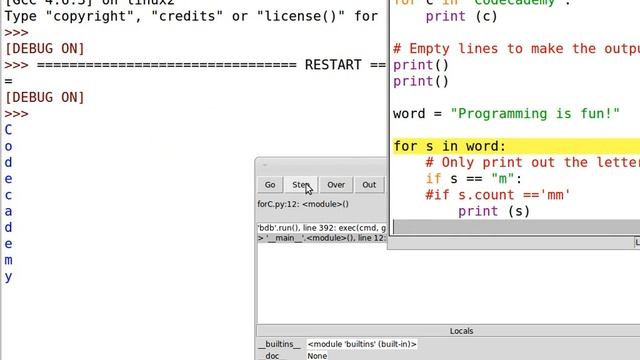Click the second print() line in editor

click(421, 81)
